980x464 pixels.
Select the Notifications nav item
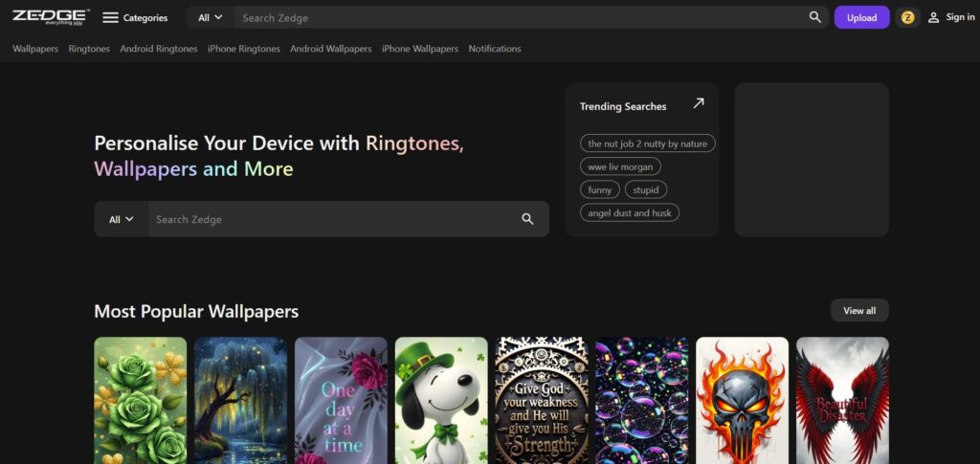point(494,49)
